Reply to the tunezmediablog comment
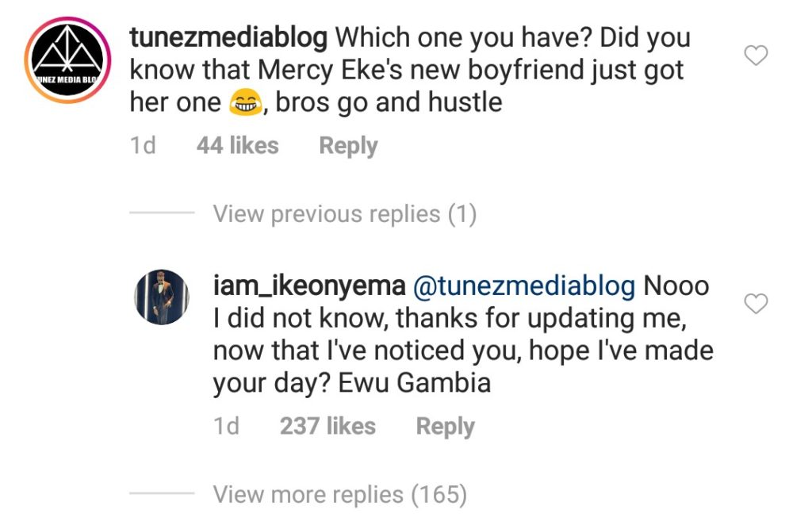This screenshot has width=812, height=529. click(348, 146)
